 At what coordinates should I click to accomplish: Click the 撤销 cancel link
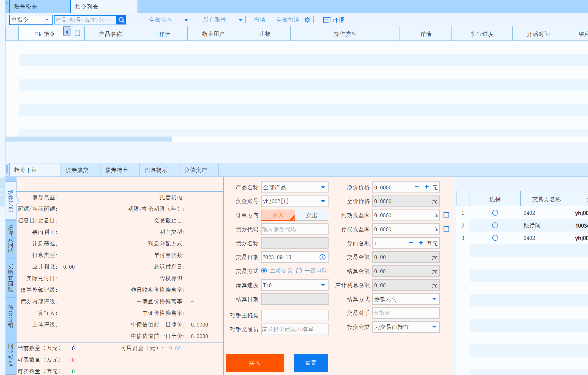259,20
